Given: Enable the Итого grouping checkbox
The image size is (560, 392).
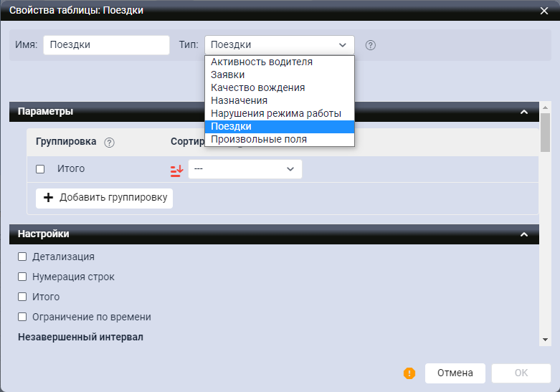Looking at the screenshot, I should [x=41, y=169].
